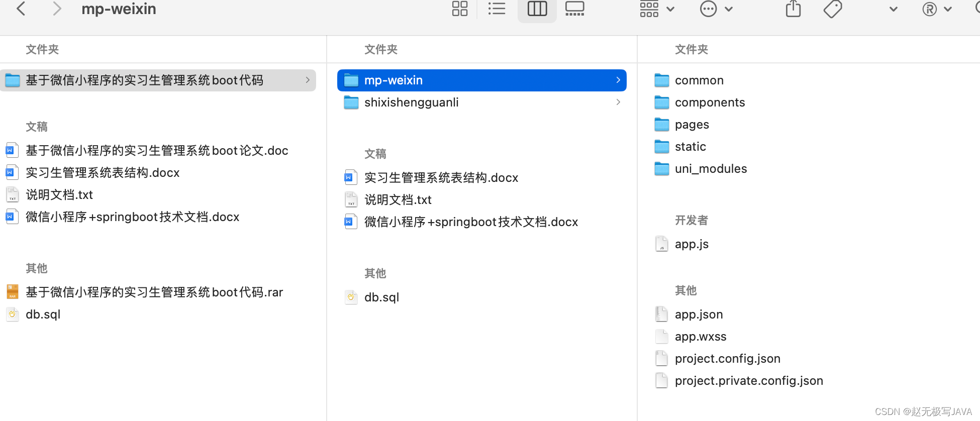Click the pages folder icon

coord(662,125)
